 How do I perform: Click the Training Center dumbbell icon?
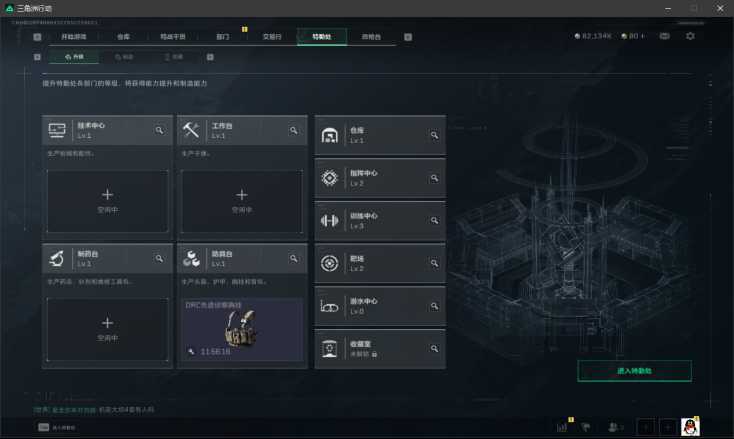tap(330, 220)
